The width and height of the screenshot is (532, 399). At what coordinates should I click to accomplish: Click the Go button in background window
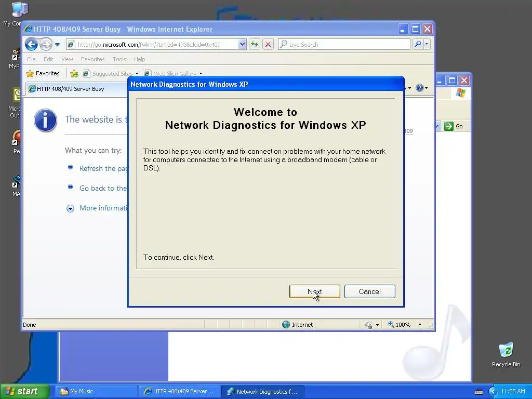[x=454, y=126]
